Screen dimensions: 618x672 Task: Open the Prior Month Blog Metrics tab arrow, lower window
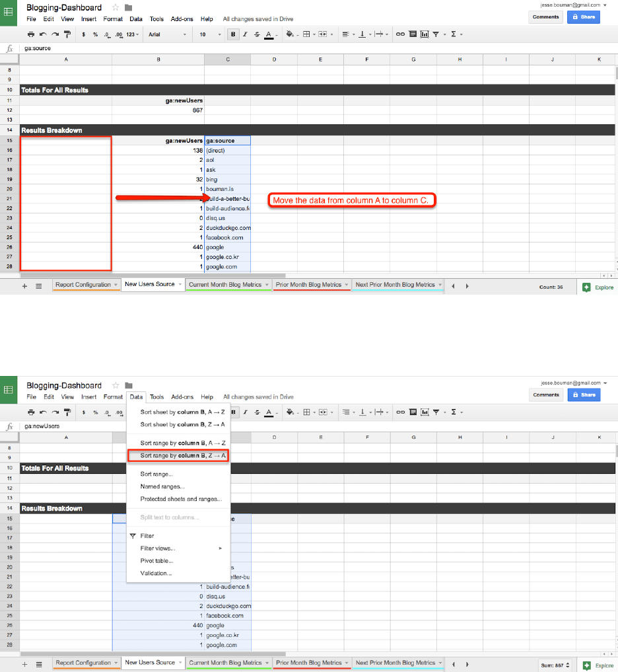coord(347,663)
